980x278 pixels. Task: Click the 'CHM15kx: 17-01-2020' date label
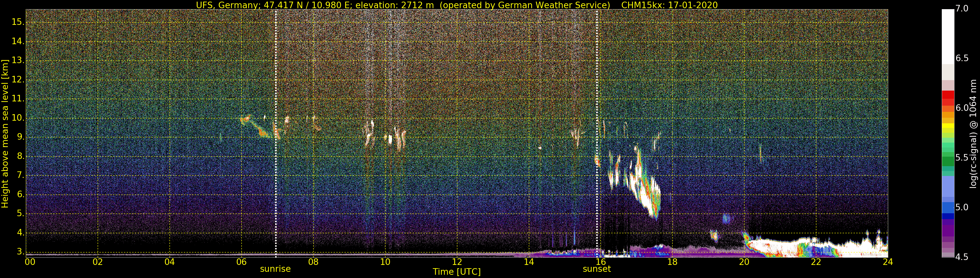[x=669, y=5]
